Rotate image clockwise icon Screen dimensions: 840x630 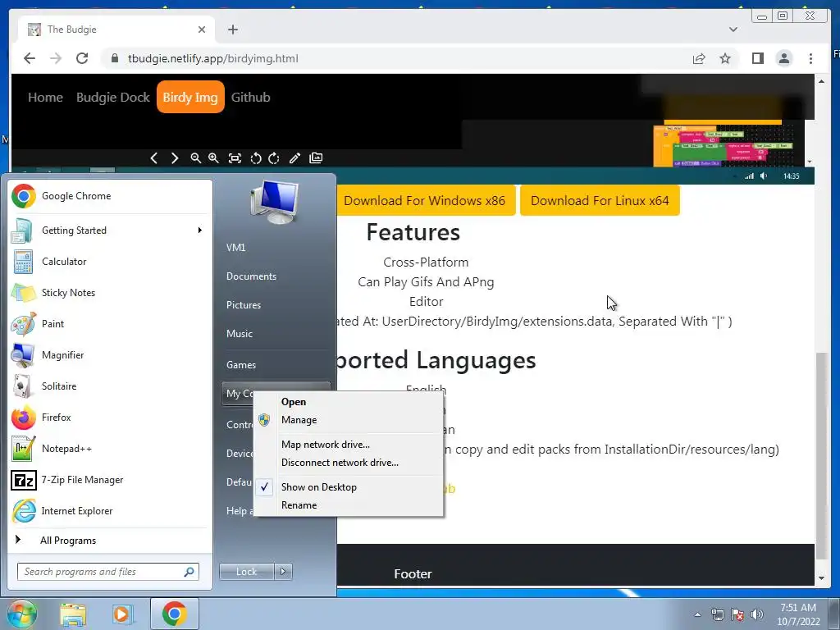tap(274, 158)
